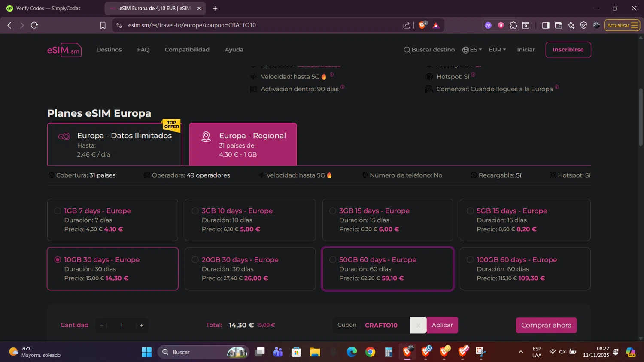The height and width of the screenshot is (362, 644).
Task: Open Microsoft Store from the taskbar
Action: (296, 352)
